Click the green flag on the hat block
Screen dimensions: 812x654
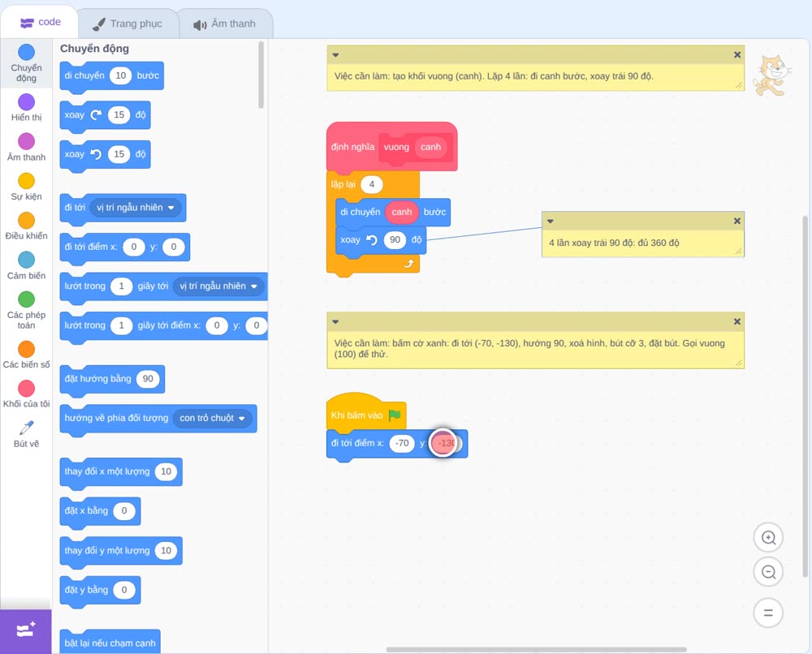coord(395,415)
